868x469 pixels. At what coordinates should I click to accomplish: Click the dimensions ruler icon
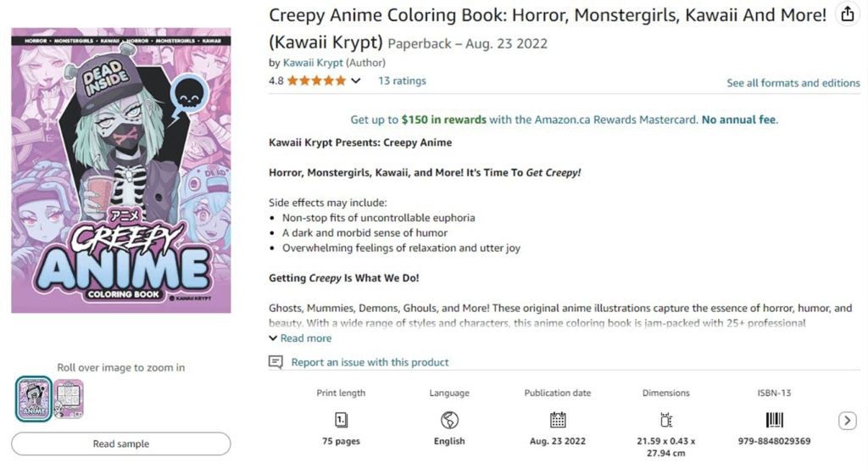tap(666, 420)
